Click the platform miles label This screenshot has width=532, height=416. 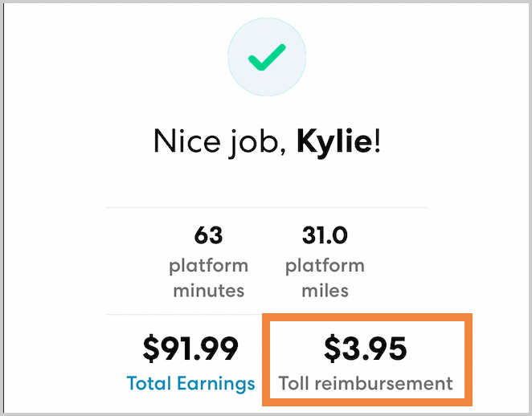click(x=325, y=277)
